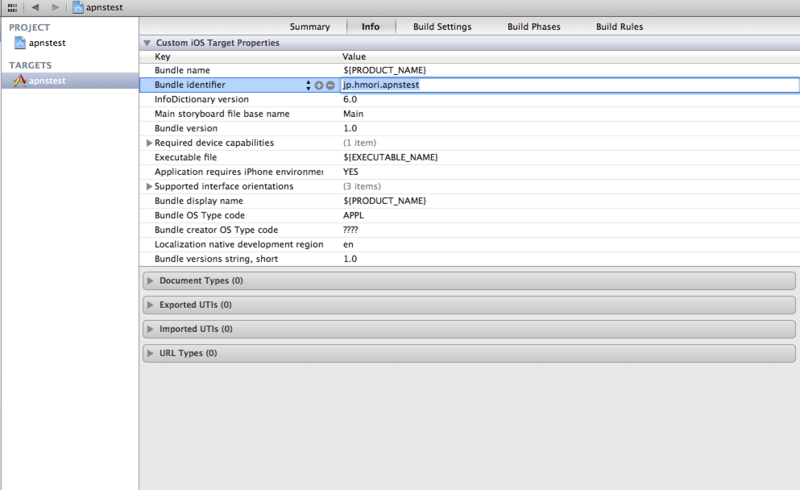Click the Bundle identifier value field
Image resolution: width=800 pixels, height=490 pixels.
[569, 85]
